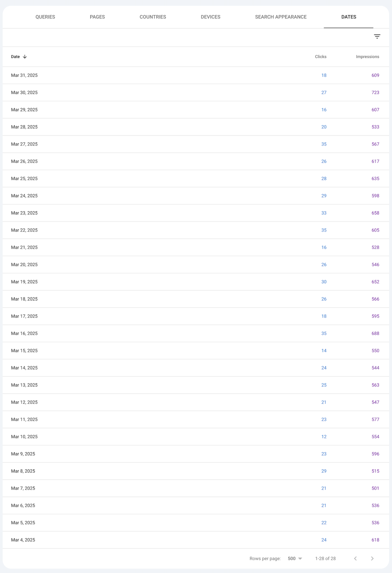Open the Countries tab
The width and height of the screenshot is (392, 573).
click(x=153, y=17)
